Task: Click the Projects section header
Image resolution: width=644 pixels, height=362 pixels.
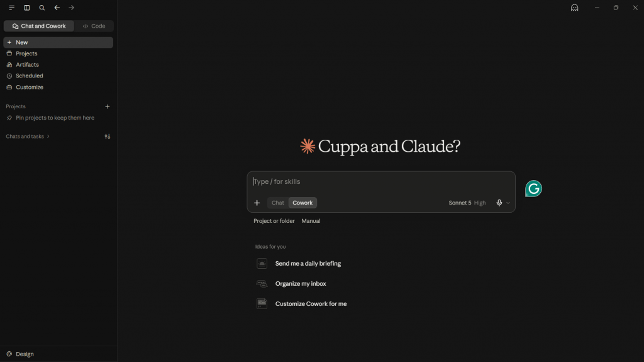Action: click(16, 106)
